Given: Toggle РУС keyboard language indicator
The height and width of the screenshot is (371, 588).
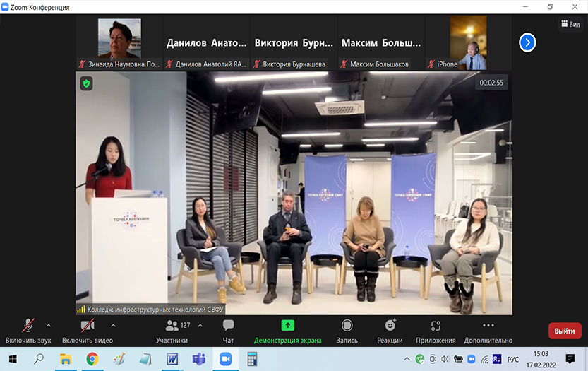Looking at the screenshot, I should 514,359.
